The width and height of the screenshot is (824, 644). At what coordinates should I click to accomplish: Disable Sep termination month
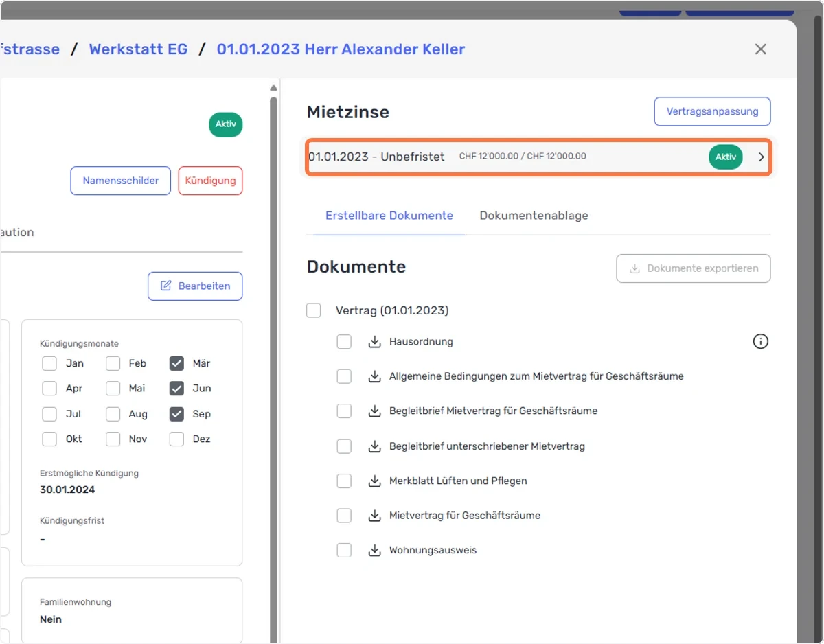[x=176, y=414]
